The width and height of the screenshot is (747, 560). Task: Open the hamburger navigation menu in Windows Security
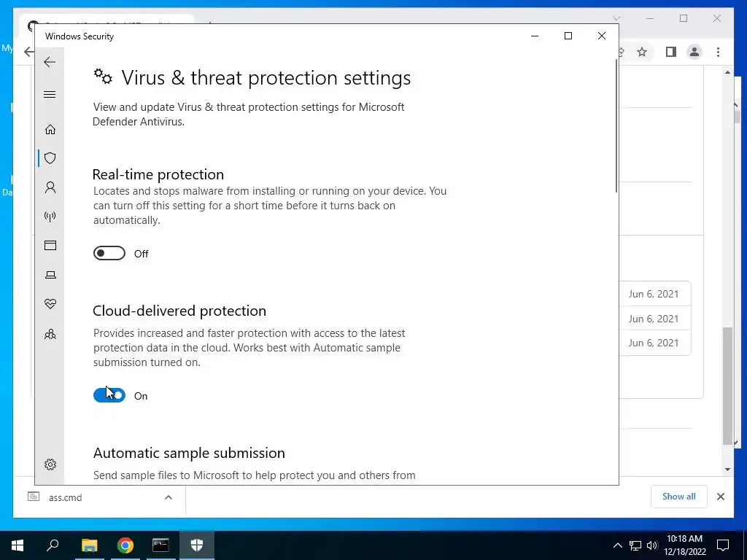(50, 94)
